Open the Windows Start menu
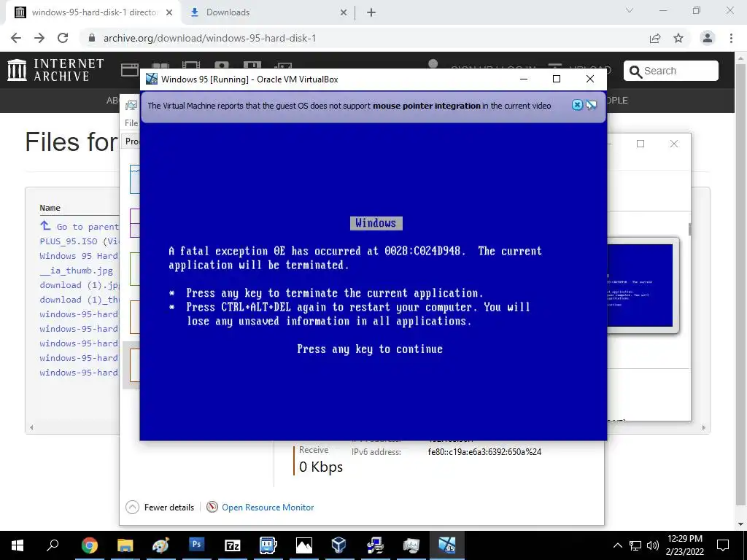 point(18,545)
